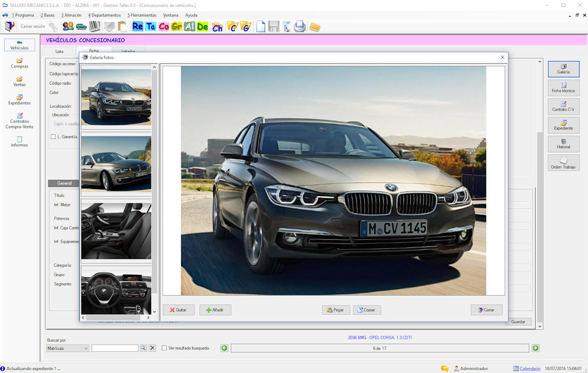Clear search with the X button
This screenshot has width=588, height=373.
[x=152, y=348]
